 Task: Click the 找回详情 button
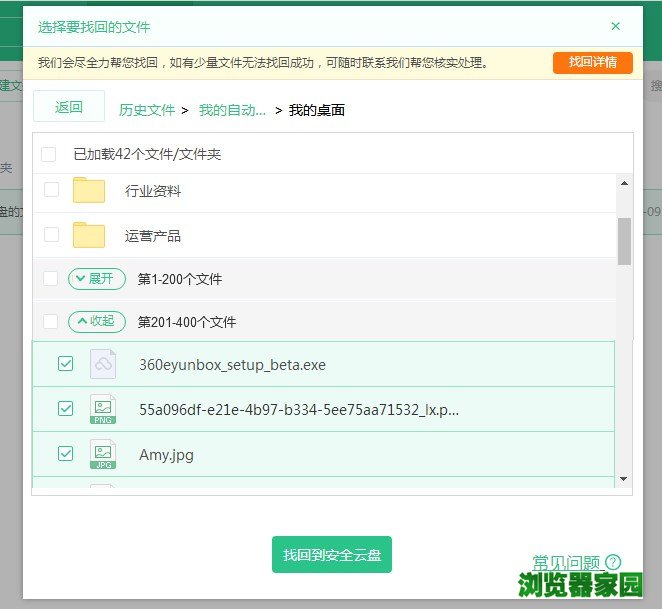click(593, 62)
